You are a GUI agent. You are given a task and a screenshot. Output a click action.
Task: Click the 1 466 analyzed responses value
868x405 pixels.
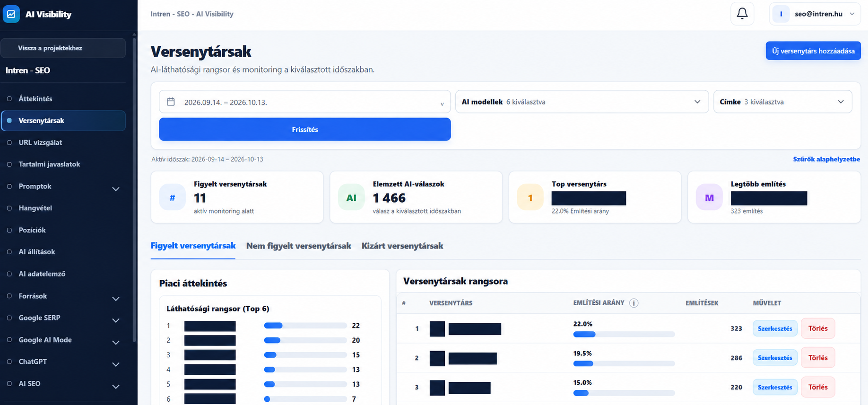click(389, 198)
